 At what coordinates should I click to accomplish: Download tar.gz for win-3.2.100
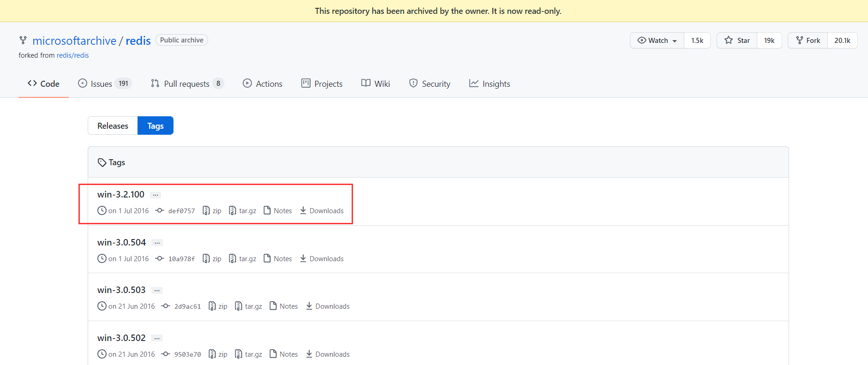click(243, 211)
